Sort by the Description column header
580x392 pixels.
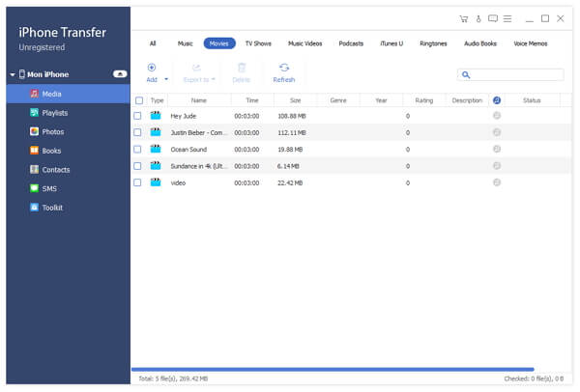467,100
